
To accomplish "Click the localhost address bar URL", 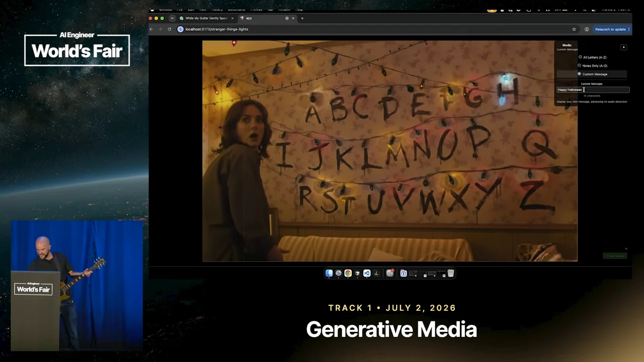I will point(217,29).
